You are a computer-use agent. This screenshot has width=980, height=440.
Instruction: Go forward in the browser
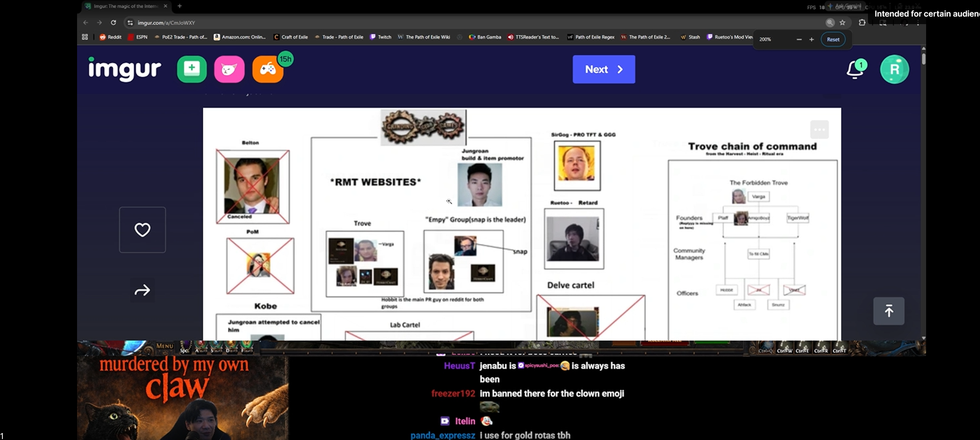[99, 23]
